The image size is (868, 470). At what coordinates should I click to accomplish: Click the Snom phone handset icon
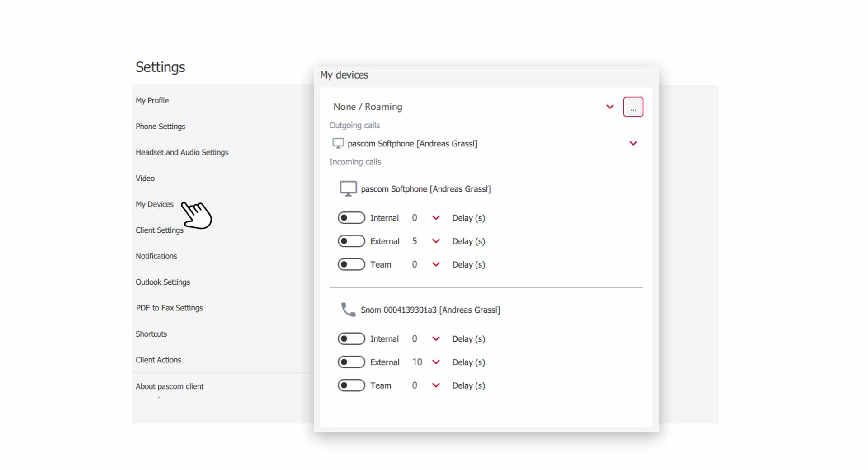tap(348, 310)
